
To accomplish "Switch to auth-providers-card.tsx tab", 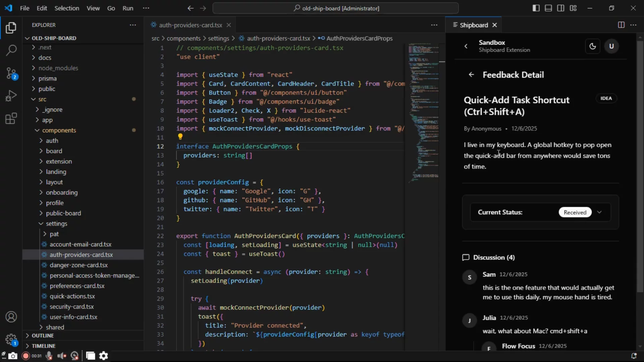I will 190,25.
